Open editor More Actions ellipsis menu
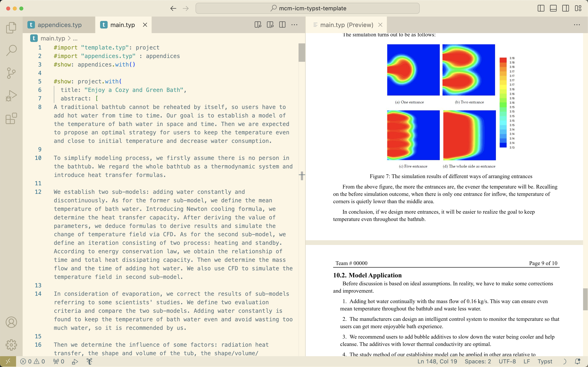Screen dimensions: 588x367 [294, 25]
